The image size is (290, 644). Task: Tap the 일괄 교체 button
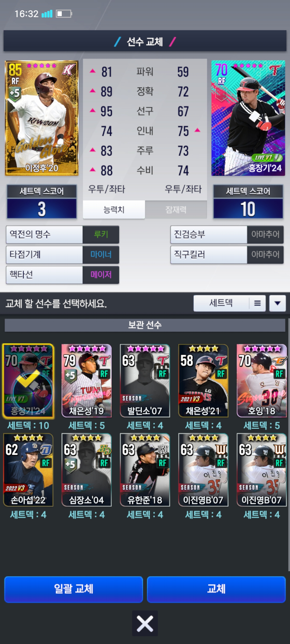(74, 589)
